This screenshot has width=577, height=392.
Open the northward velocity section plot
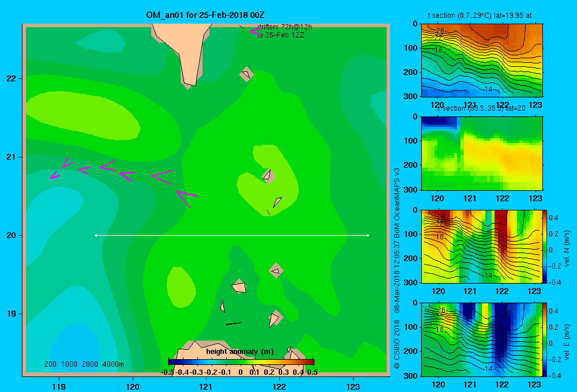coord(482,246)
